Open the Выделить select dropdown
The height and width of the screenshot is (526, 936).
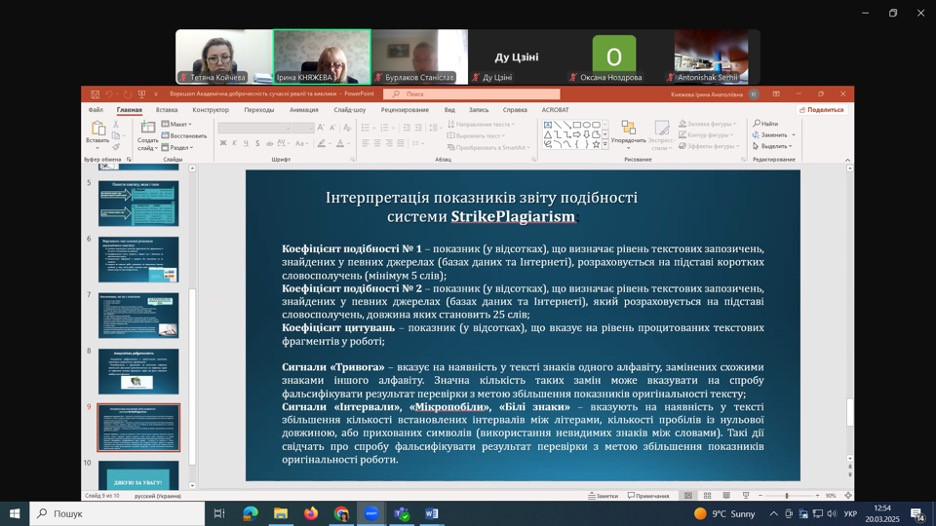tap(772, 146)
